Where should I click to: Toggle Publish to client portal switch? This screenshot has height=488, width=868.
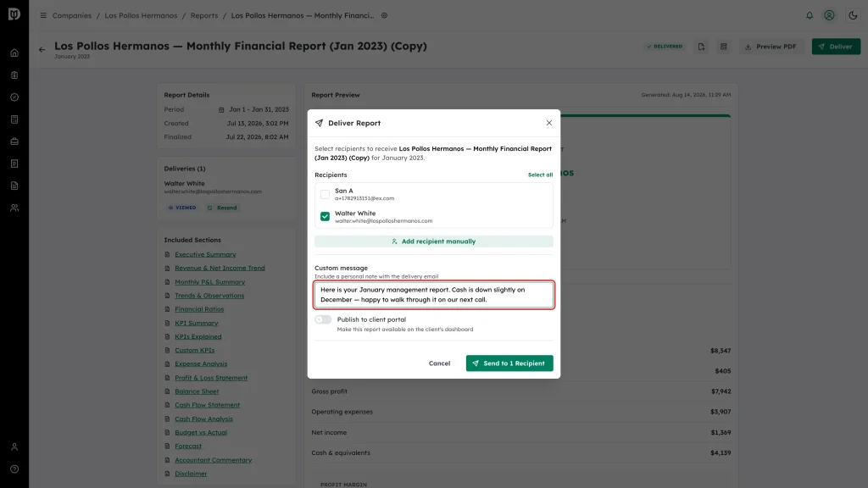coord(323,319)
